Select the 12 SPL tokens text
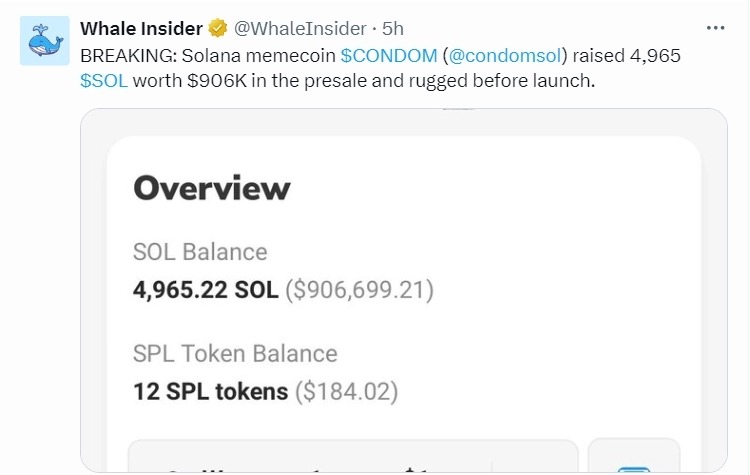Screen dimensions: 750x475 point(210,391)
